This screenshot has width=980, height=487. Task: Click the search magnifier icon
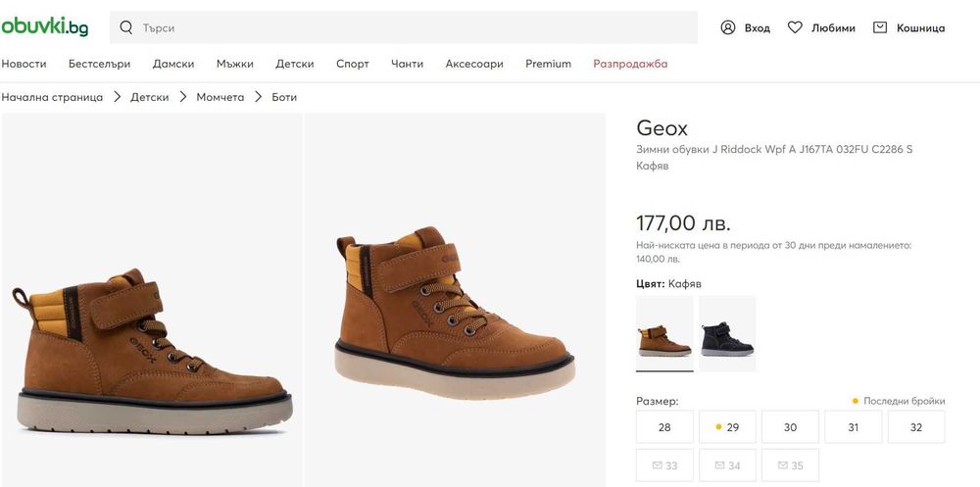click(x=125, y=27)
